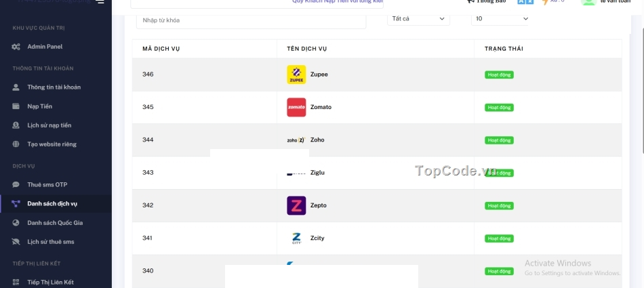
Task: Click service code 341
Action: (x=148, y=239)
